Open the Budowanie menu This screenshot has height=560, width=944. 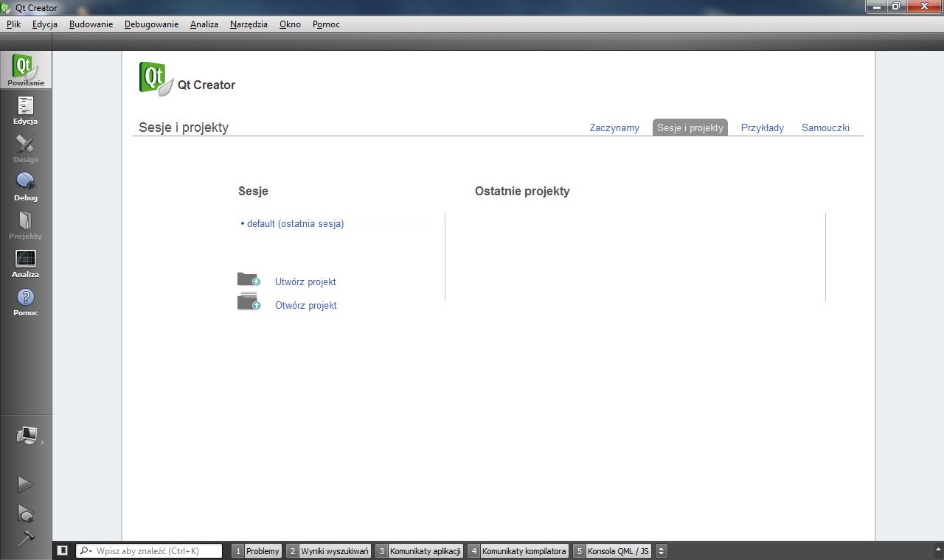[x=91, y=24]
